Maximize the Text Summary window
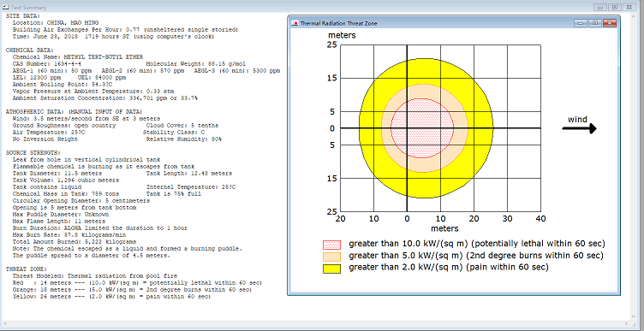644x331 pixels. [x=614, y=7]
